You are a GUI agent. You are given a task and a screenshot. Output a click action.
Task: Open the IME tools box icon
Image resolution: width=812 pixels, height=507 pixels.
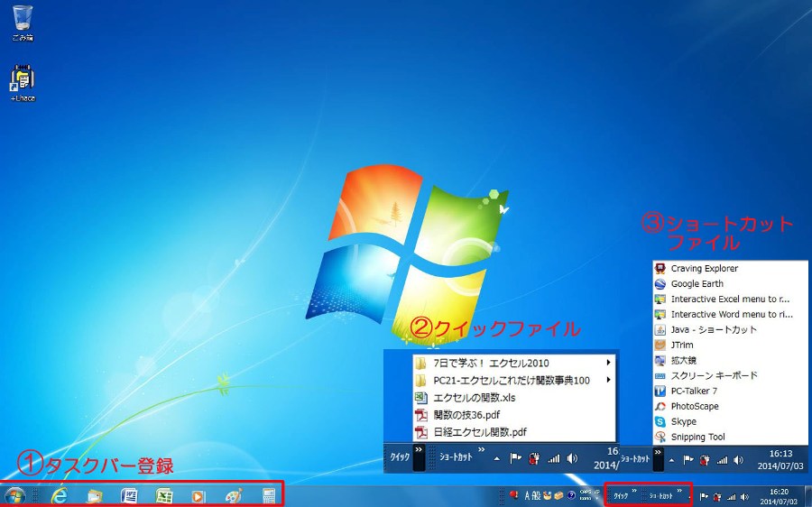point(558,496)
